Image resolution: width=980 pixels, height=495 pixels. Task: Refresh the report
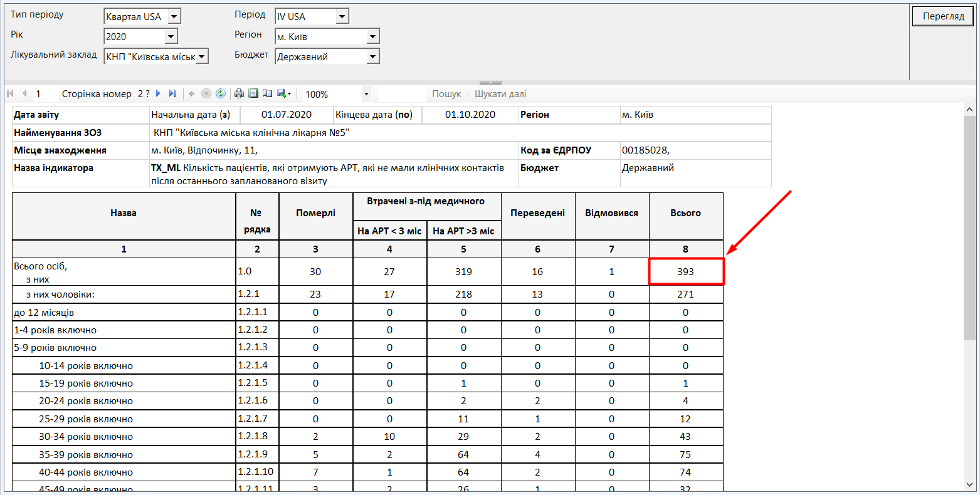coord(221,94)
